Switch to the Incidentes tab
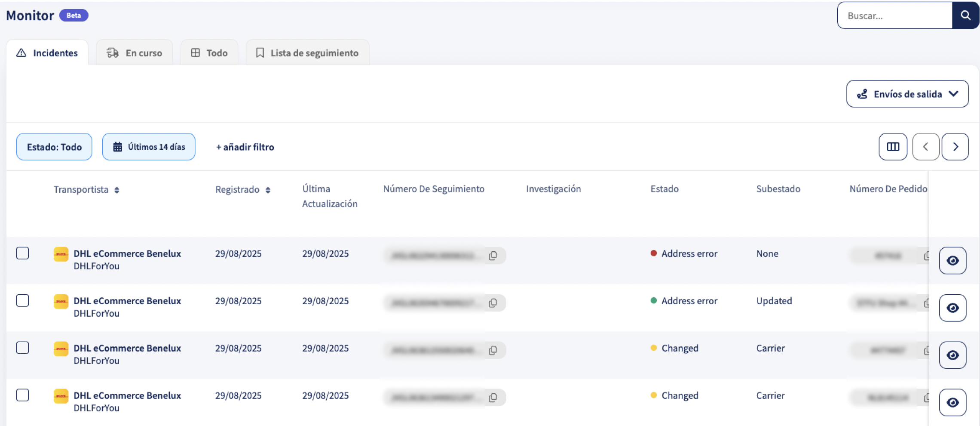980x426 pixels. tap(47, 52)
